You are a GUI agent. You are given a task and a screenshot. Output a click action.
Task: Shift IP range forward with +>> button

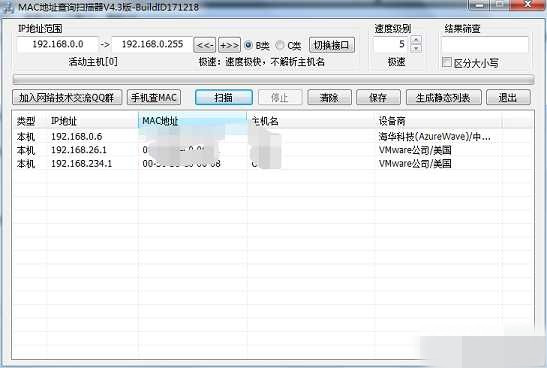pyautogui.click(x=229, y=45)
